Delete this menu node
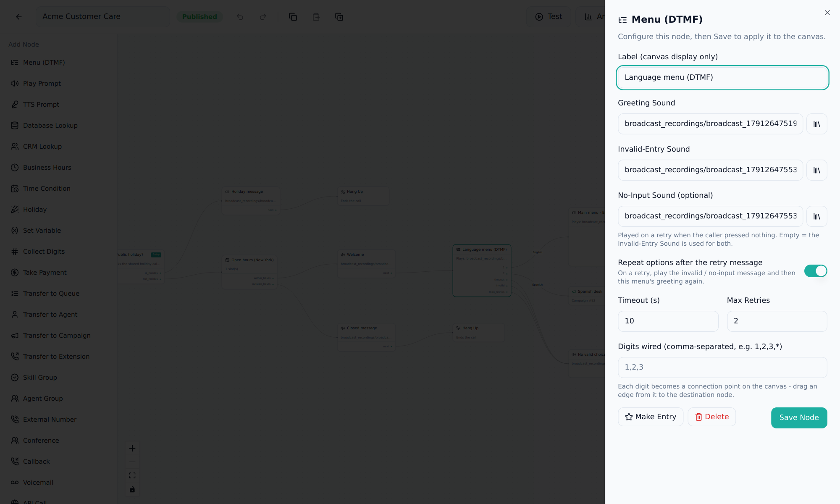The width and height of the screenshot is (840, 504). (711, 417)
